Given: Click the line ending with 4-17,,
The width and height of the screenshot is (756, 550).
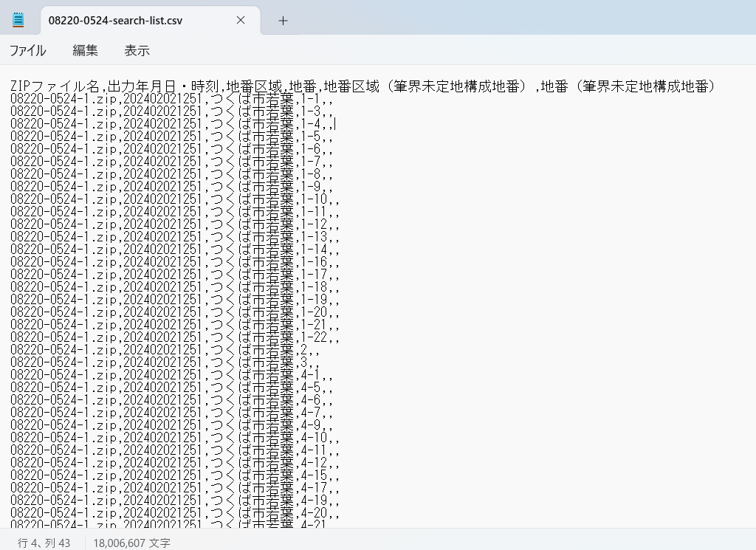Looking at the screenshot, I should (175, 487).
